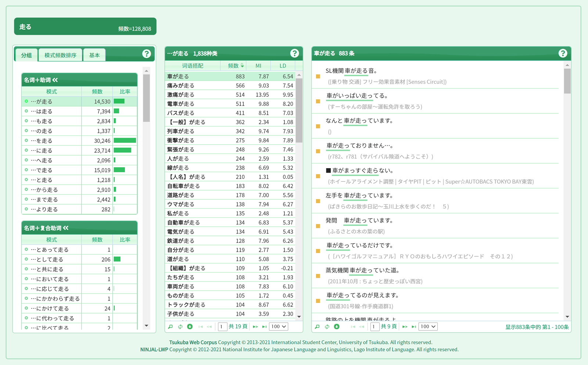Select collocation row 激痛が走る
Screen dimensions: 588x365
tap(230, 95)
